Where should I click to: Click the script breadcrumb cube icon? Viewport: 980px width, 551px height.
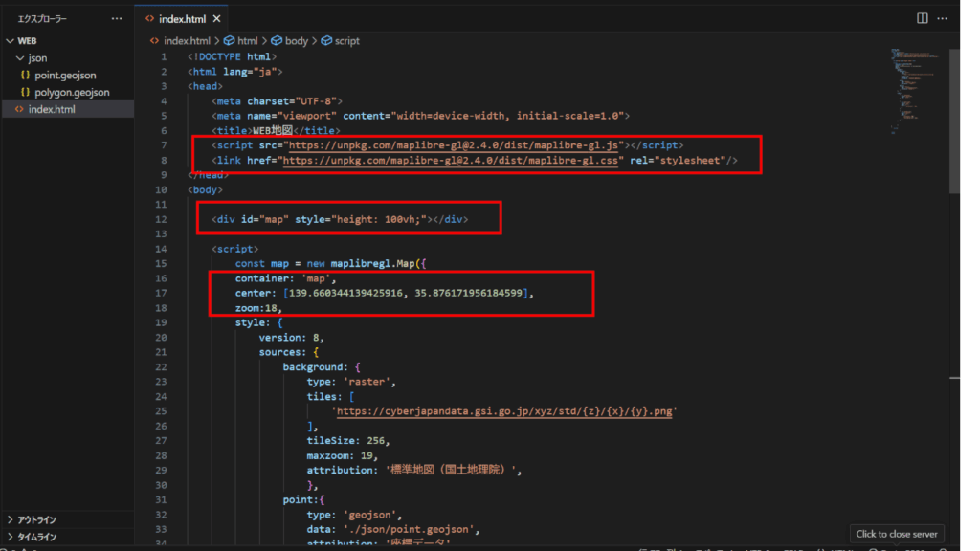tap(326, 41)
